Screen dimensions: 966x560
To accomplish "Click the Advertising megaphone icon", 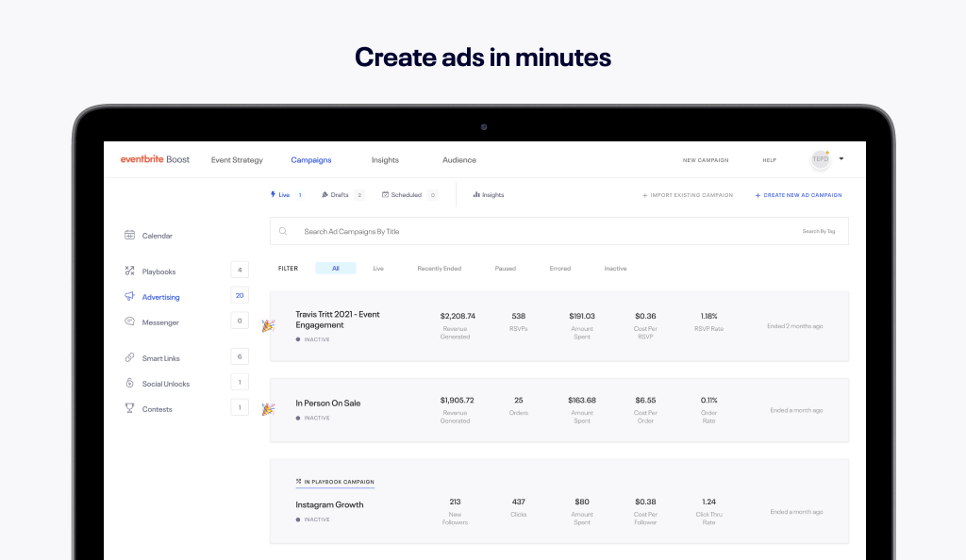I will coord(130,297).
